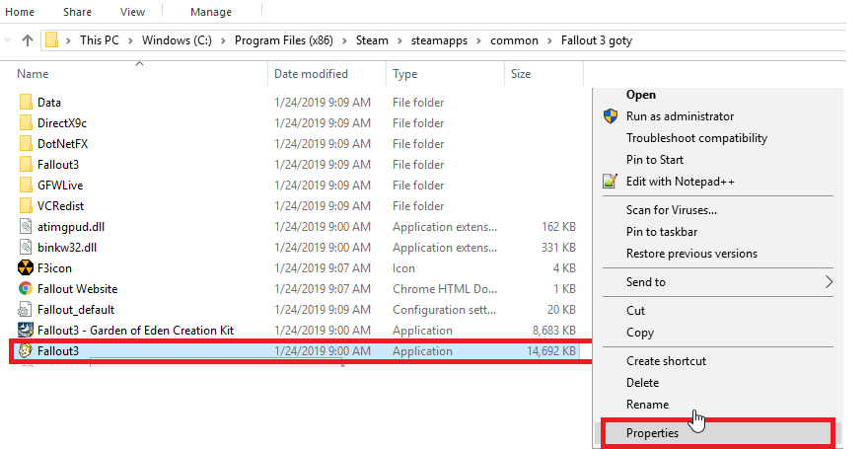
Task: Click the Notepad++ icon in context menu
Action: click(610, 181)
